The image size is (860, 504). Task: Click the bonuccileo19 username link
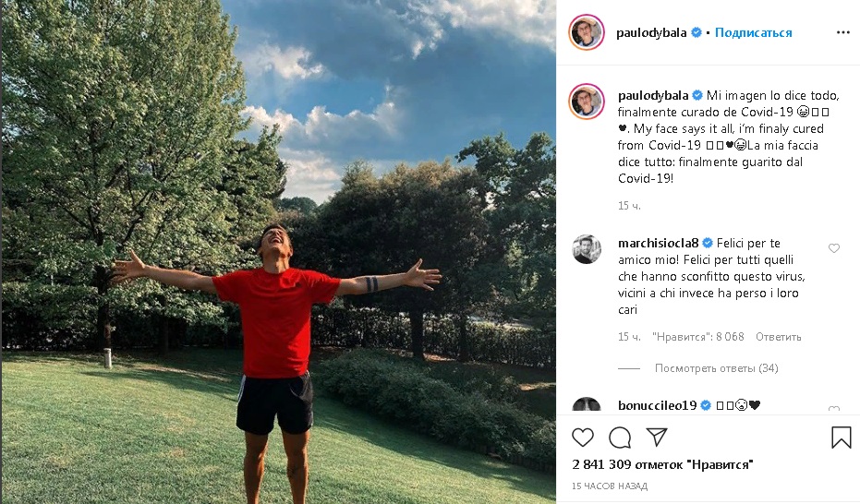pyautogui.click(x=657, y=405)
